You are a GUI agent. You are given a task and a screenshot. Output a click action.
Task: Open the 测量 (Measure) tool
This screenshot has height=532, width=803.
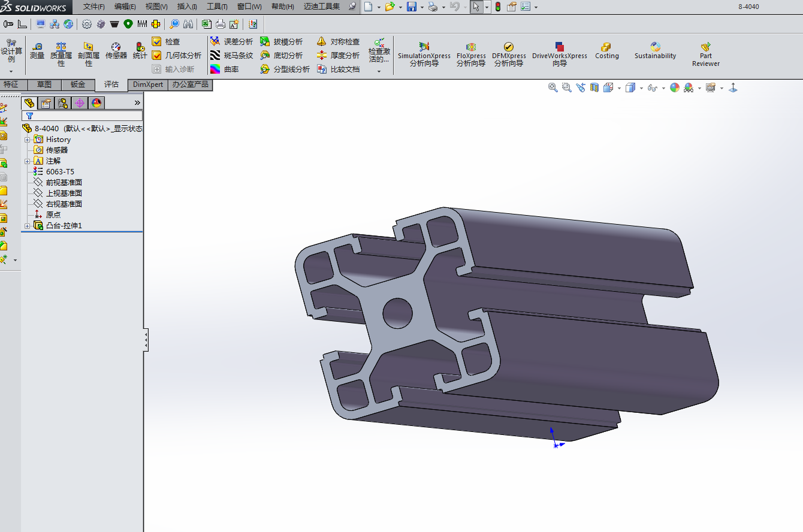pos(37,51)
